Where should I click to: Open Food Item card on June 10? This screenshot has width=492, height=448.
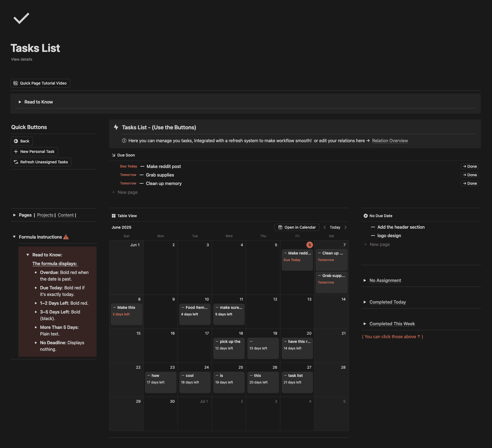coord(195,314)
